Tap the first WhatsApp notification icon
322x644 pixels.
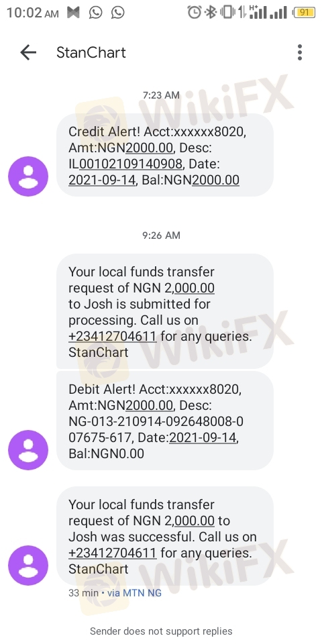[96, 13]
